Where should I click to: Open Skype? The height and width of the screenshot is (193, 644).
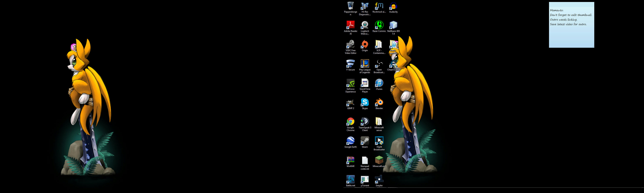[x=365, y=104]
